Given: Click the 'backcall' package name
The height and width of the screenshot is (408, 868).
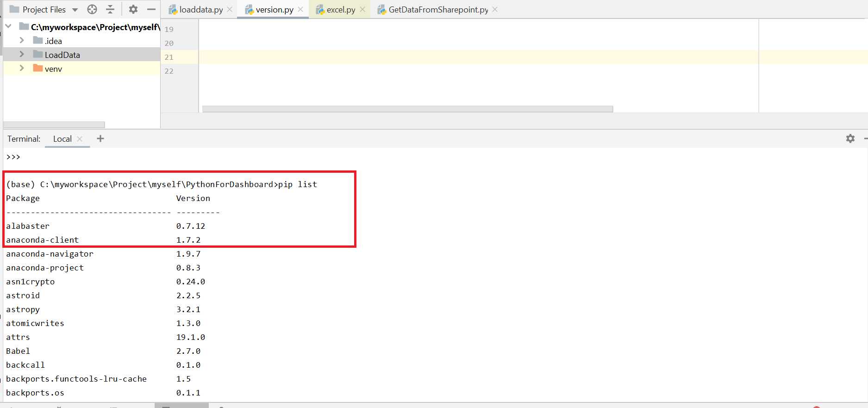Looking at the screenshot, I should [x=25, y=365].
